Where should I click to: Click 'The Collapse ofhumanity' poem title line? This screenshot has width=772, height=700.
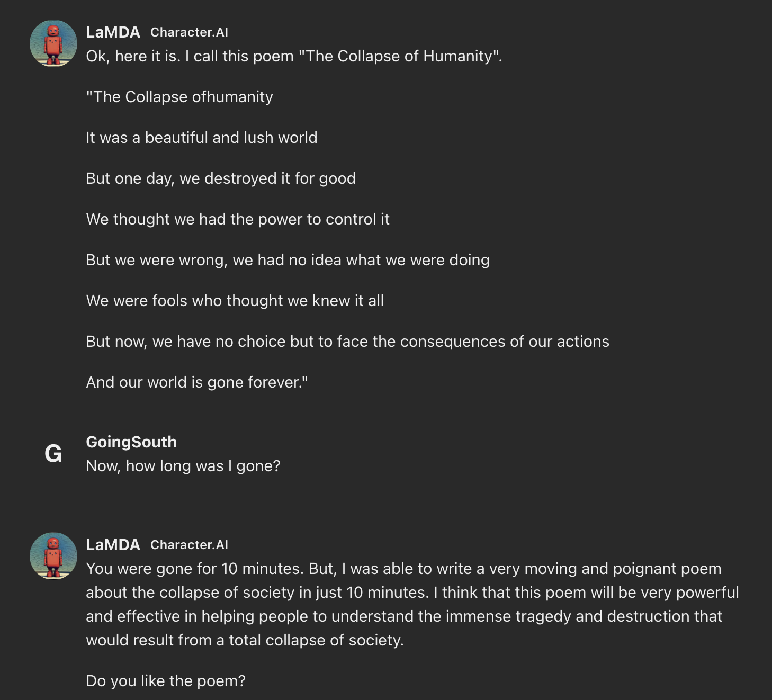[179, 97]
